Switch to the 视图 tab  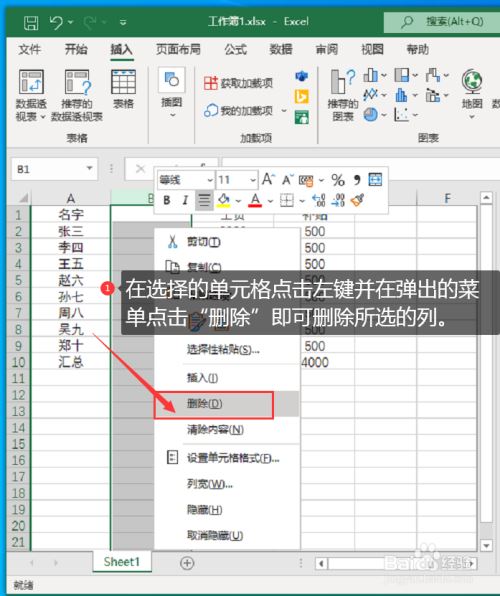click(x=372, y=49)
